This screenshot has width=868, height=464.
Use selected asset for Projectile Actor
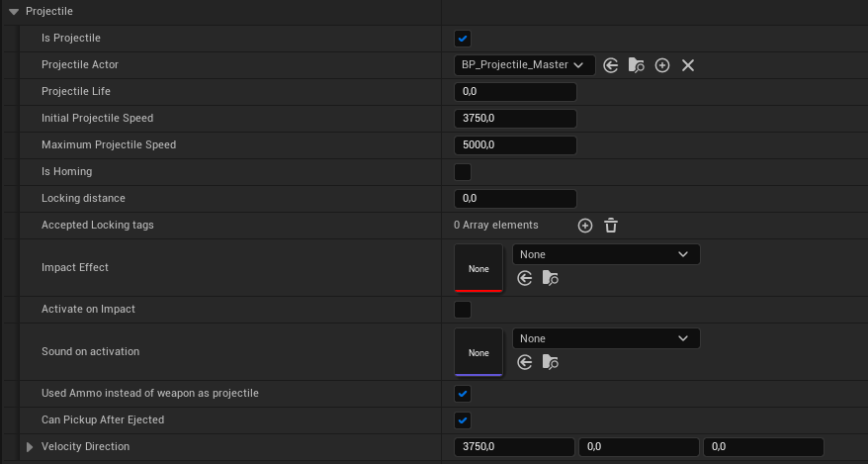click(611, 65)
